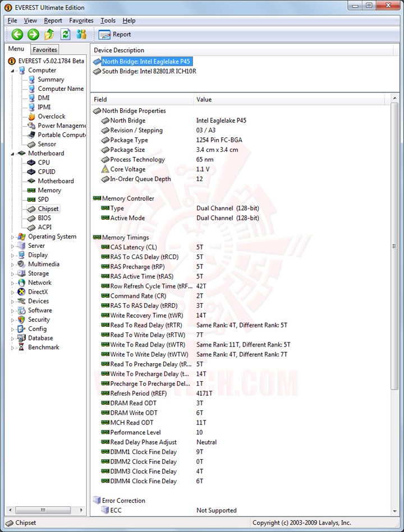404x532 pixels.
Task: Click the Config icon in tree
Action: pyautogui.click(x=22, y=329)
